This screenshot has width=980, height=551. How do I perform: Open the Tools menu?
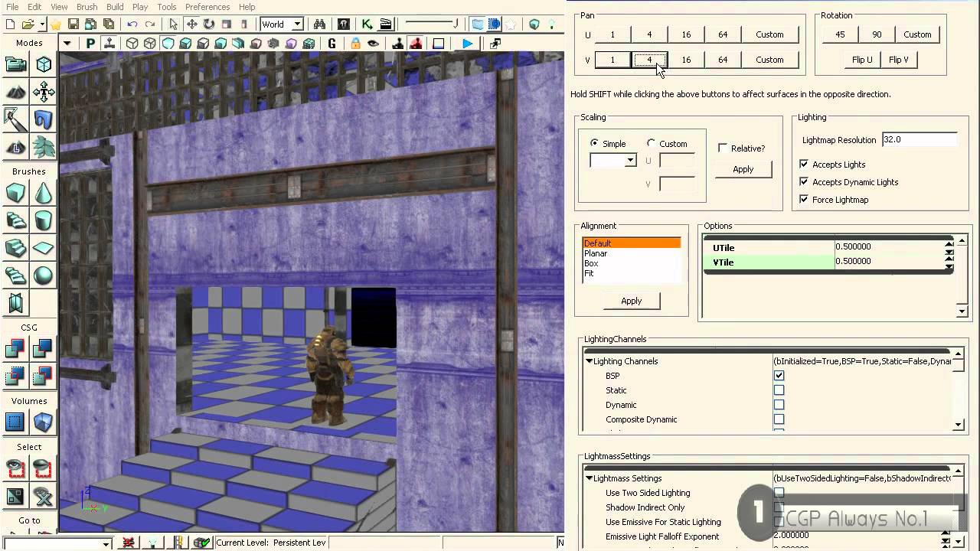coord(167,7)
